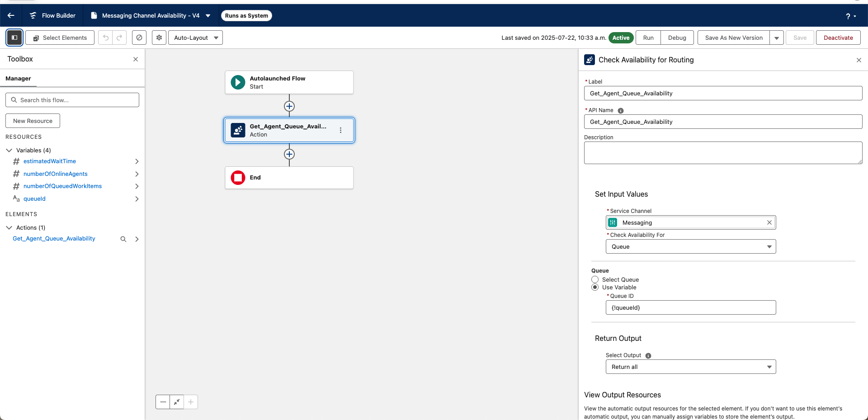Toggle the Toolbox panel visibility

tap(14, 38)
